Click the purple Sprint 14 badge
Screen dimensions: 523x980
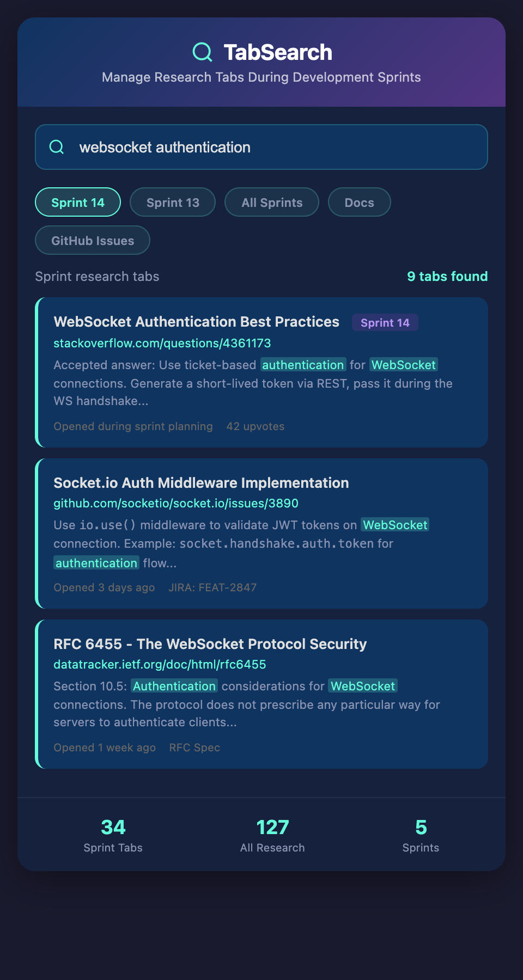tap(385, 323)
